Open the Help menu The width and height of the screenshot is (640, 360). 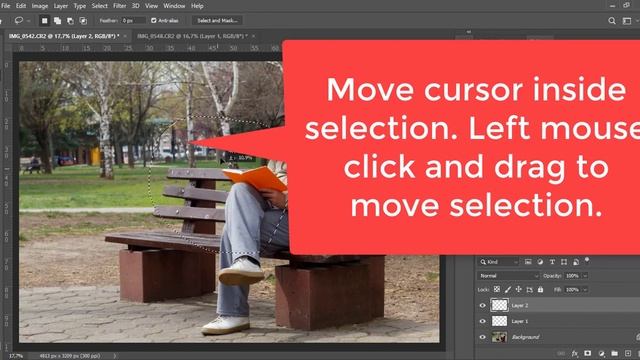pos(197,6)
